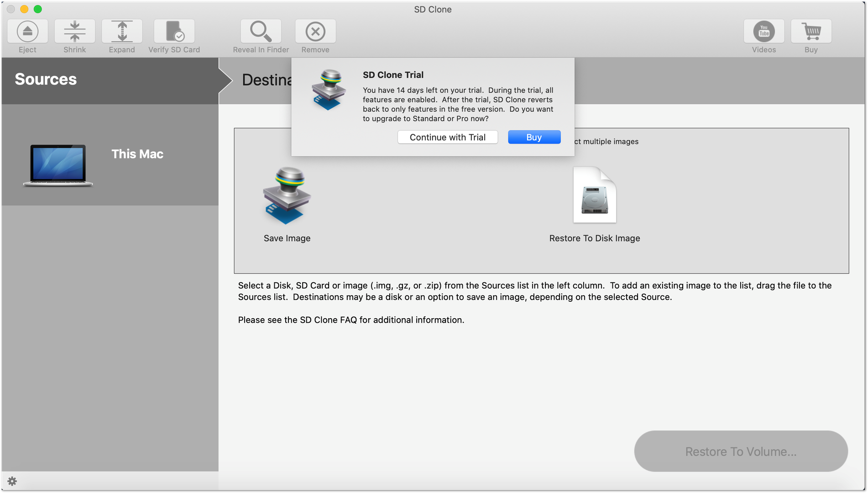
Task: Click 'This Mac' label text
Action: pyautogui.click(x=137, y=154)
